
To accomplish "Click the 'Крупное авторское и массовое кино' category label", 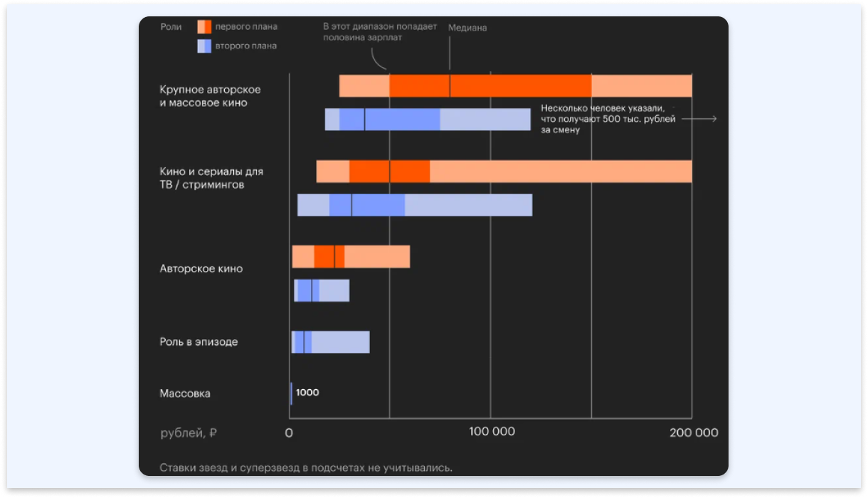I will coord(210,96).
